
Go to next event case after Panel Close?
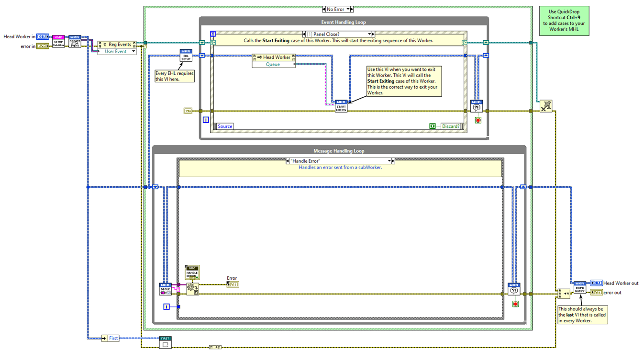click(x=373, y=34)
